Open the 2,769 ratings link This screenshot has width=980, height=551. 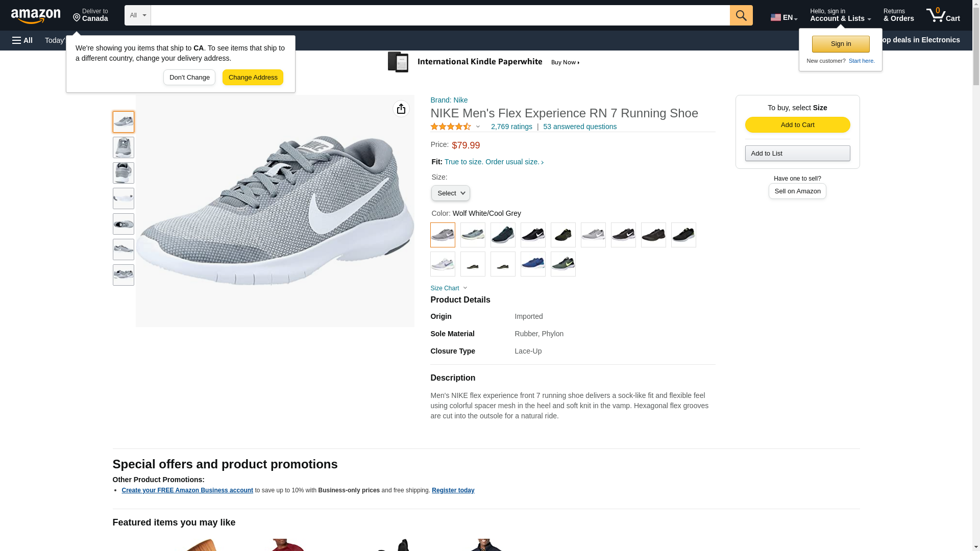(511, 127)
